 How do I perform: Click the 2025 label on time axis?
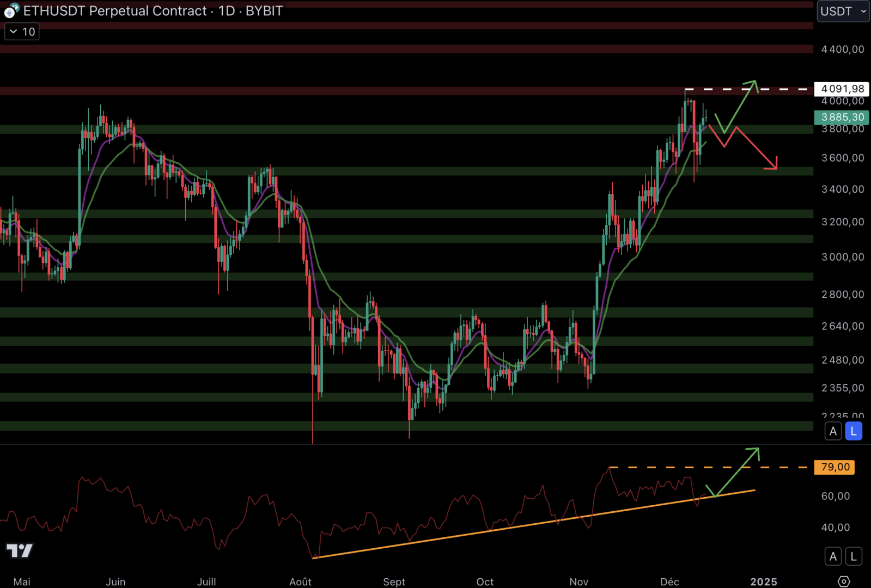point(763,581)
